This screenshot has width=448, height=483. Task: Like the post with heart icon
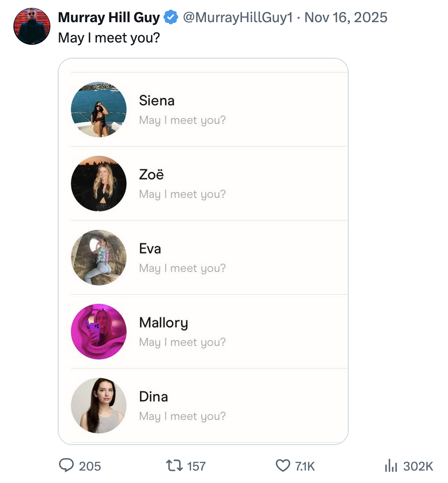pyautogui.click(x=283, y=465)
